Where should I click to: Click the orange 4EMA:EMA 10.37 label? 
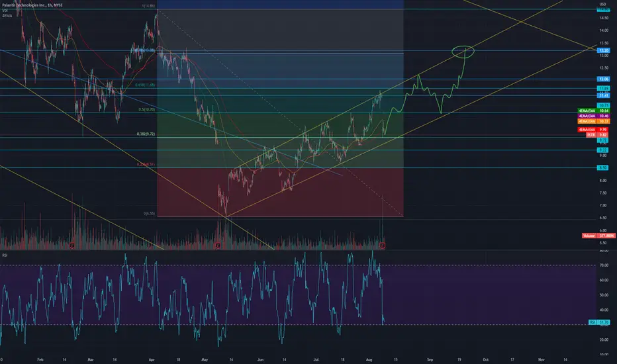(593, 121)
